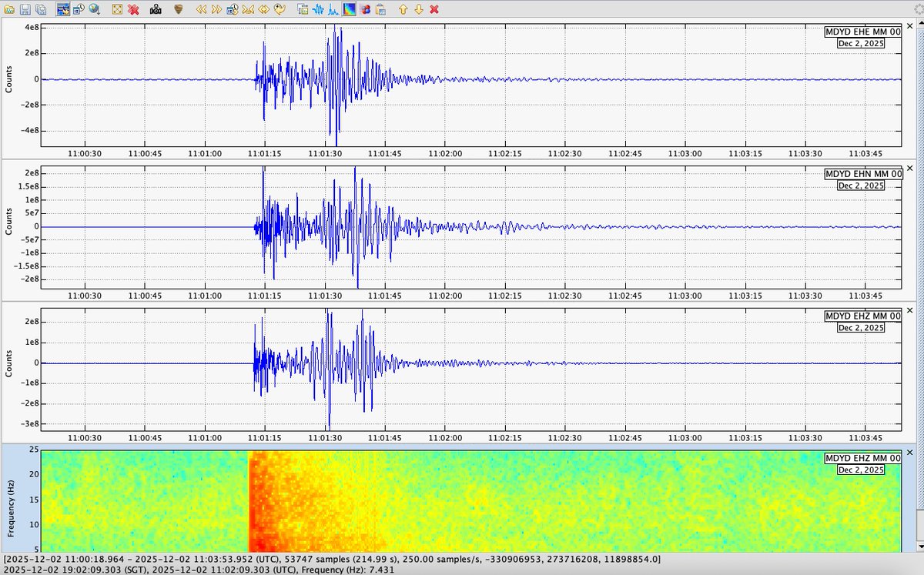Screen dimensions: 924x575
Task: Compress the time axis icon
Action: pyautogui.click(x=248, y=9)
